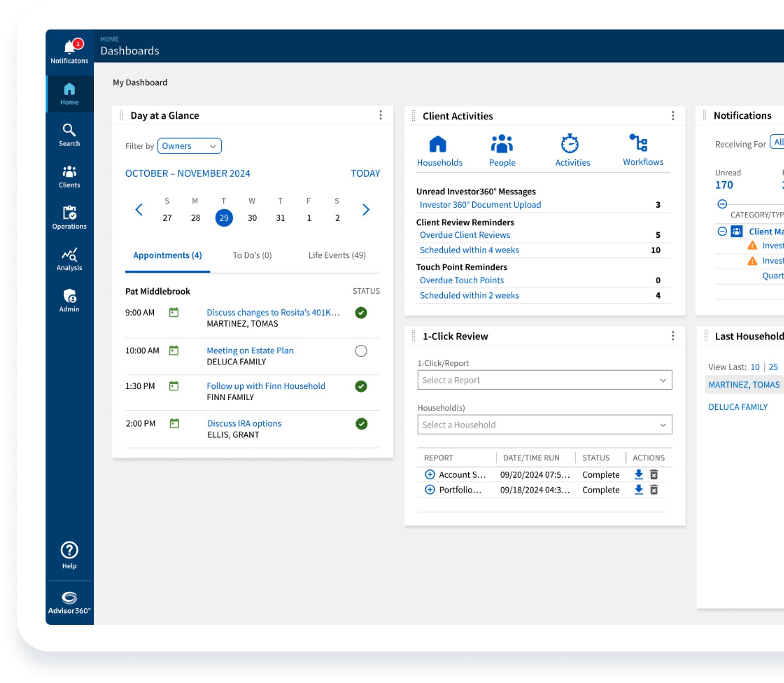The width and height of the screenshot is (784, 683).
Task: Open Help from the sidebar
Action: click(69, 555)
